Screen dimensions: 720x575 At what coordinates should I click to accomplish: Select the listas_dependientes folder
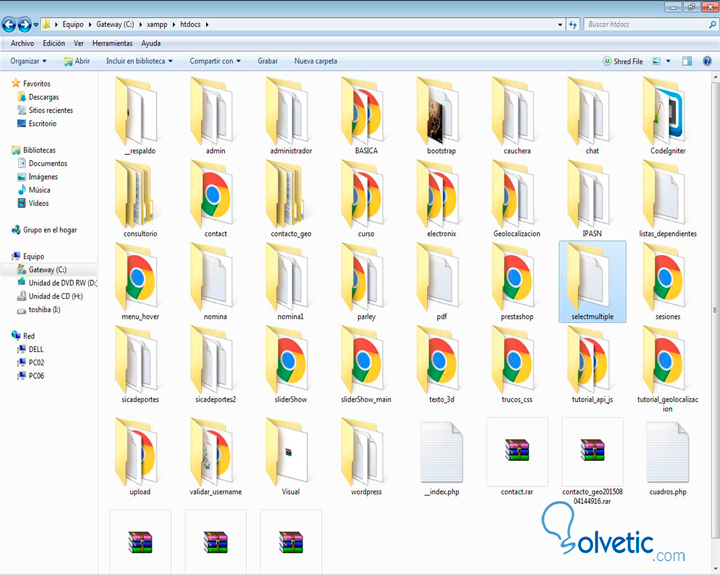(668, 199)
